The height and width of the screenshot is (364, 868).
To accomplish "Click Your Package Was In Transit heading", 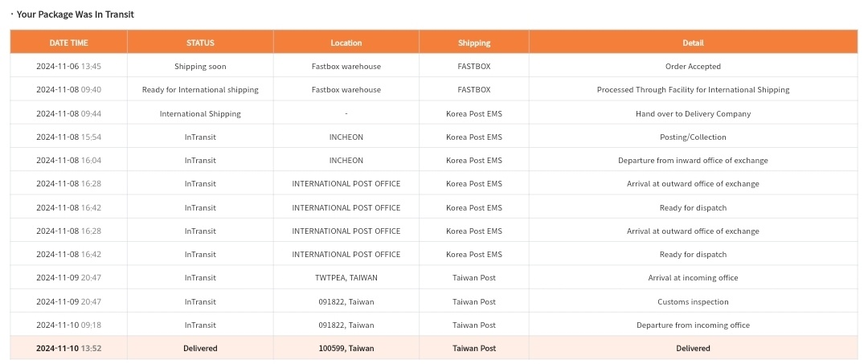I will coord(76,14).
